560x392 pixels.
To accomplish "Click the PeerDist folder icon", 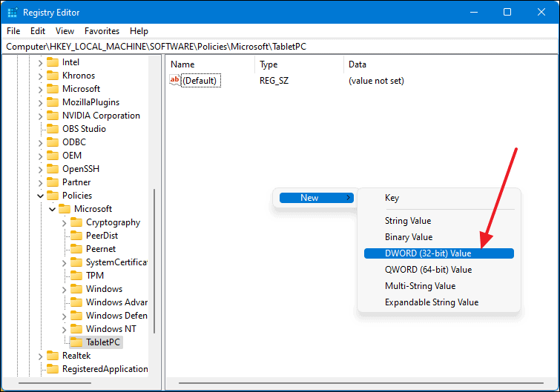I will [76, 236].
